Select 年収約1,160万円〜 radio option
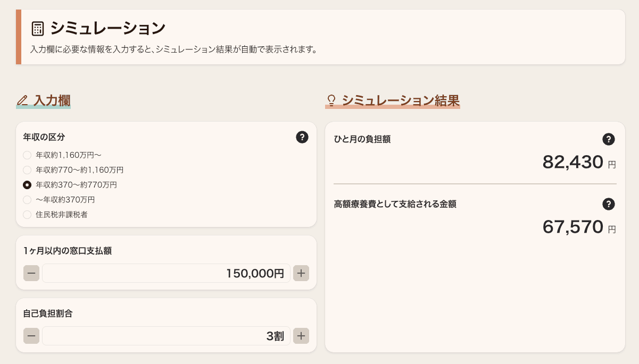 27,155
